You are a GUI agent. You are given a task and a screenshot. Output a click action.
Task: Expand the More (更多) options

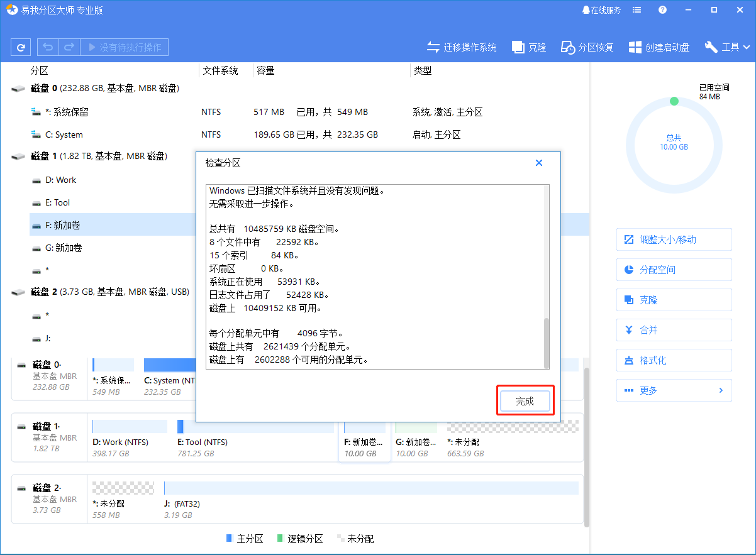click(x=674, y=390)
